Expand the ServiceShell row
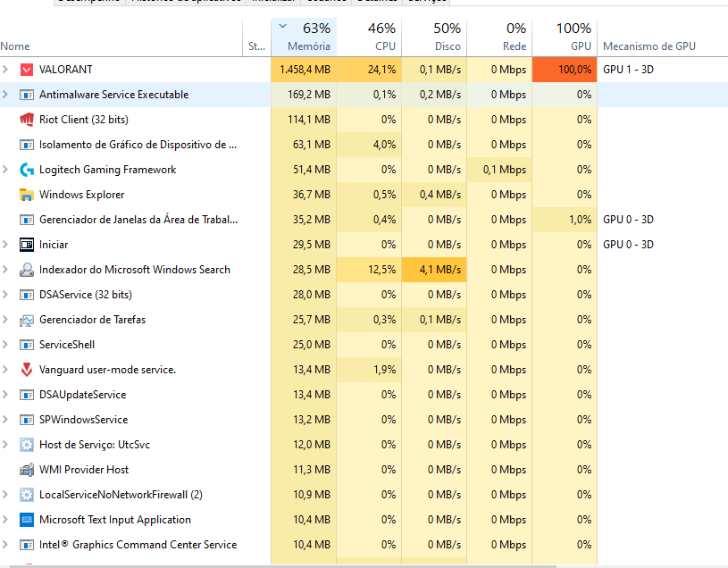 pos(5,346)
